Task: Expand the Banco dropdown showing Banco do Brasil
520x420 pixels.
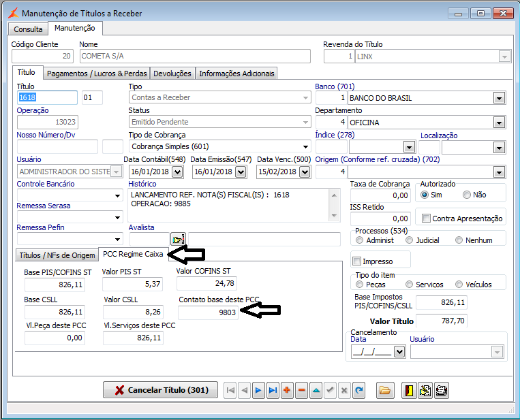Action: [x=499, y=98]
